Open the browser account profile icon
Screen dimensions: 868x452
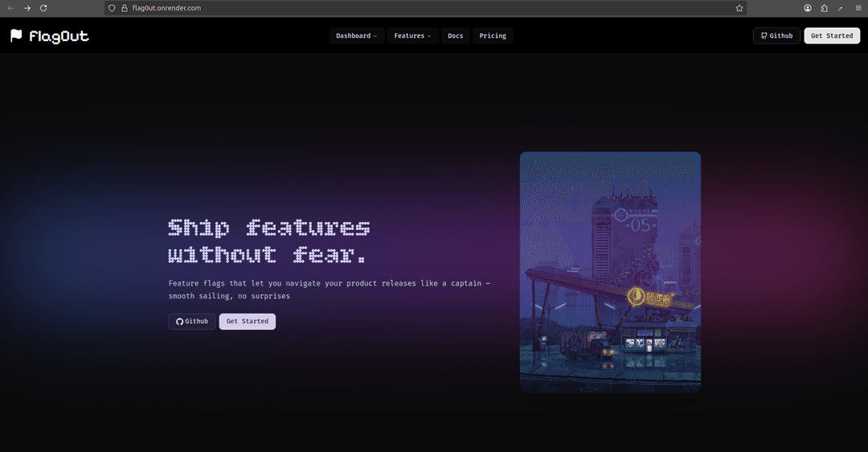point(808,7)
